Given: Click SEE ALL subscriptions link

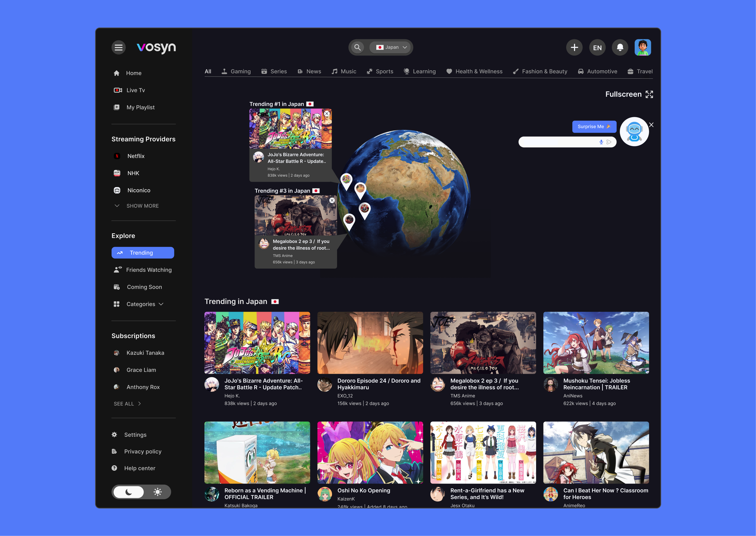Looking at the screenshot, I should (x=127, y=404).
